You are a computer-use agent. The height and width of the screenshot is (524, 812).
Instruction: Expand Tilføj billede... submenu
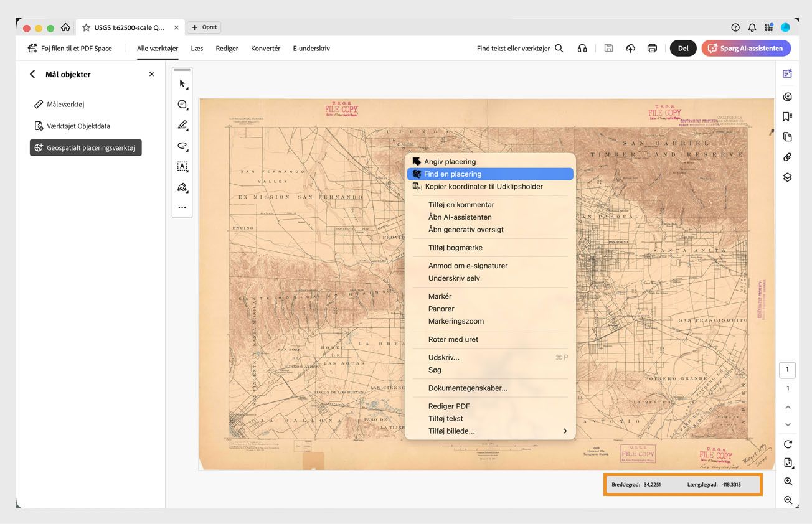[x=490, y=431]
